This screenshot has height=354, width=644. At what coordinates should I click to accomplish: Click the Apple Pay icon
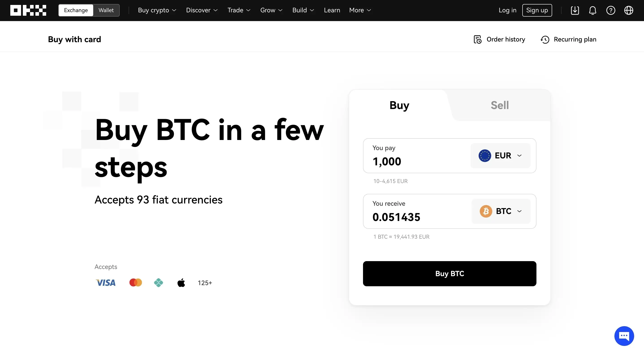[x=181, y=283]
